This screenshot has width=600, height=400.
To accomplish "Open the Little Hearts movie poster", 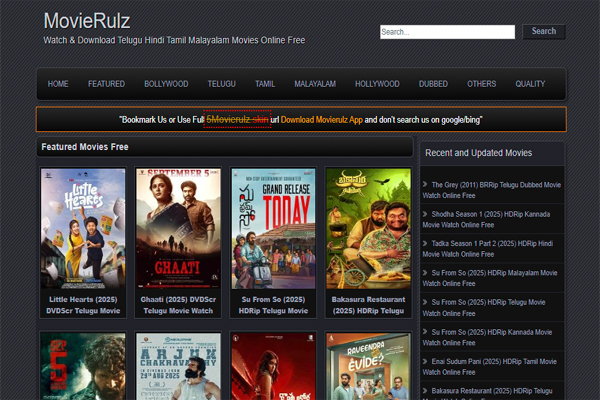I will [x=83, y=229].
